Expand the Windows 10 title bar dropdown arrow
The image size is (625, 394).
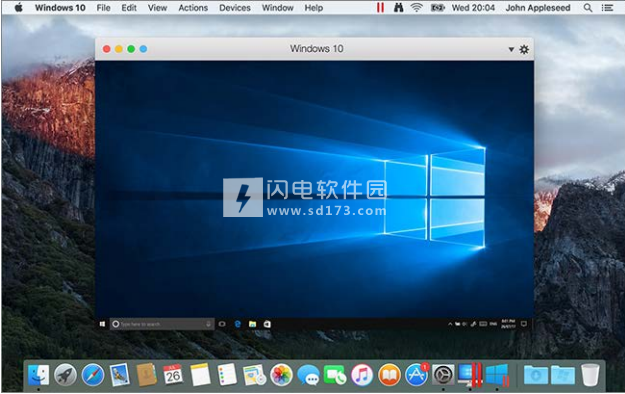coord(511,49)
